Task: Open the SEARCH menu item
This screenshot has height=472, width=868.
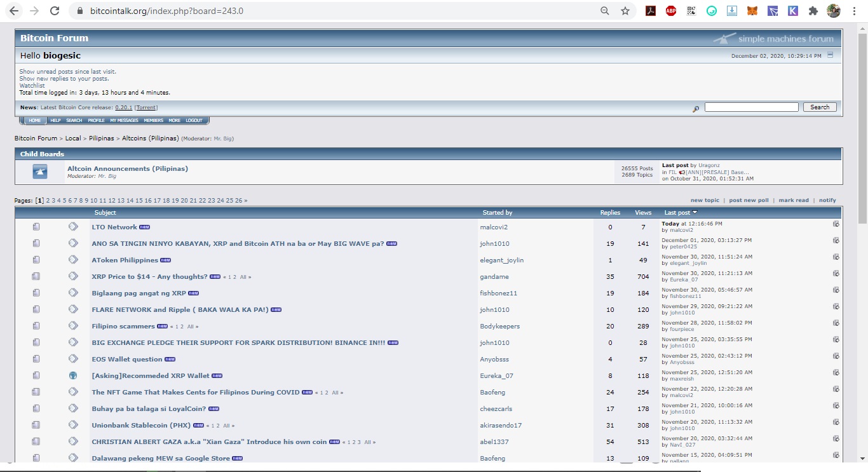Action: [74, 121]
